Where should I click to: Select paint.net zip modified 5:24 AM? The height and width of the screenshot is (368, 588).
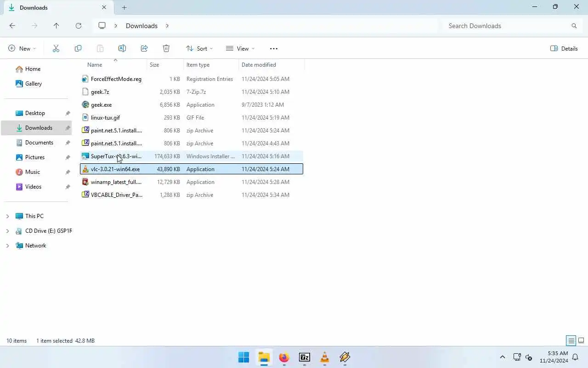pos(192,131)
